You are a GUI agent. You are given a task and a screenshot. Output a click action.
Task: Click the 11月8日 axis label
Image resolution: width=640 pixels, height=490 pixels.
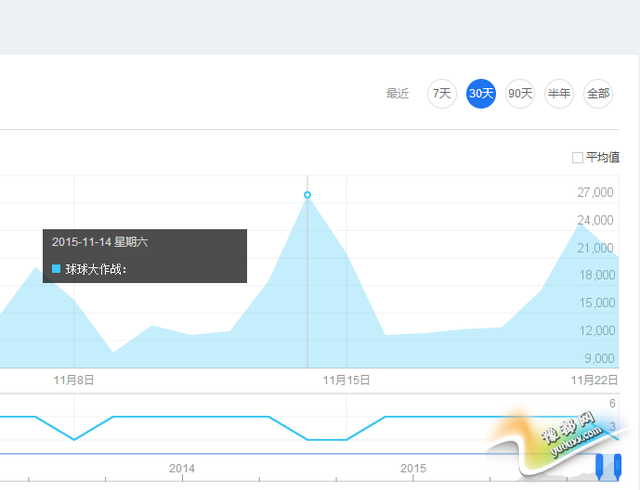pos(73,380)
